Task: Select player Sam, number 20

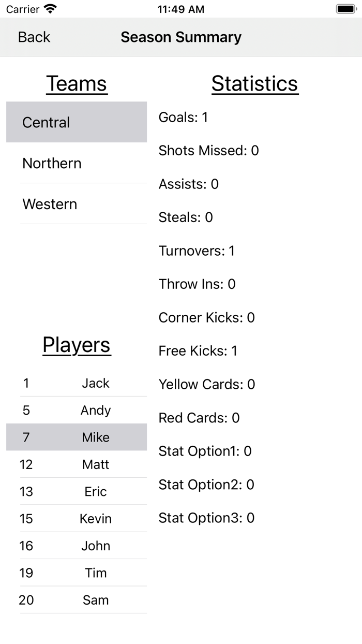Action: 77,599
